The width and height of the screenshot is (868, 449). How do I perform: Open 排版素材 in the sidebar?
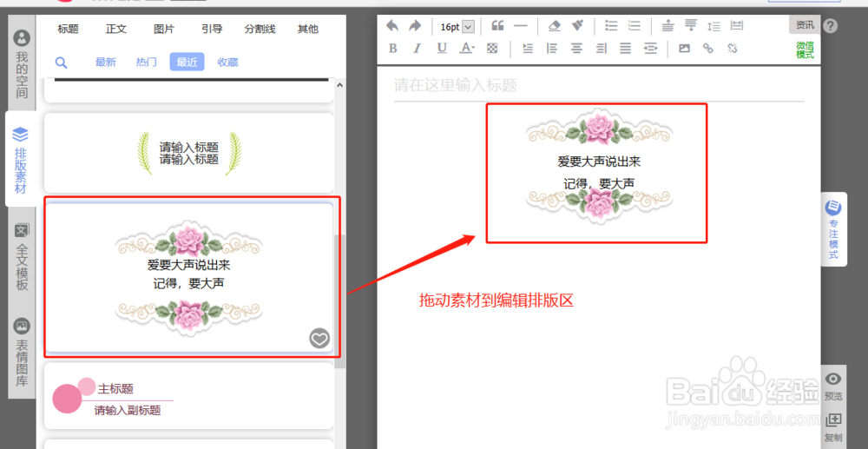(21, 159)
